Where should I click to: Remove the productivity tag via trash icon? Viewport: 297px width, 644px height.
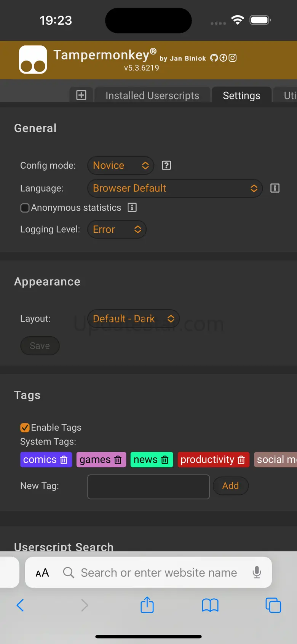pos(241,460)
